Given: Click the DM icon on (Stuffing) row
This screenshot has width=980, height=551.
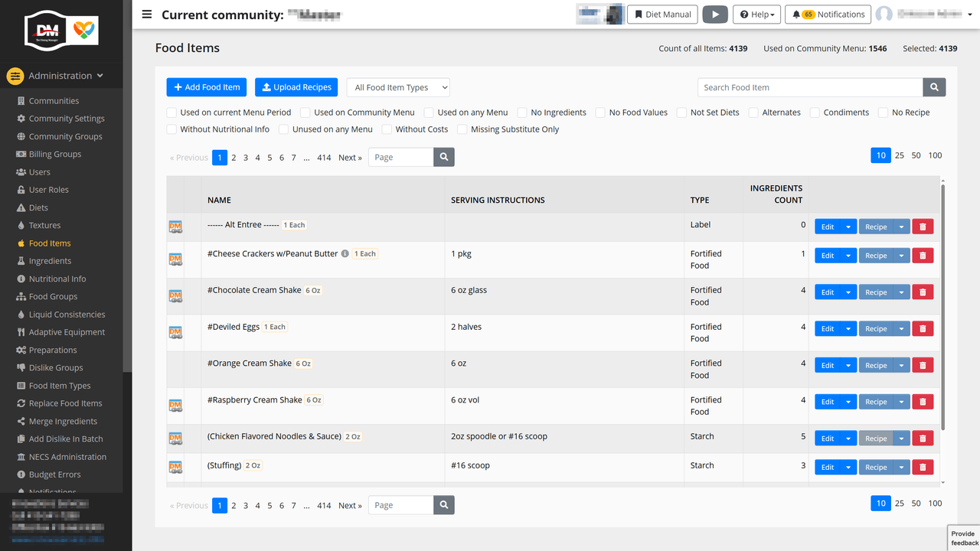Looking at the screenshot, I should 175,467.
